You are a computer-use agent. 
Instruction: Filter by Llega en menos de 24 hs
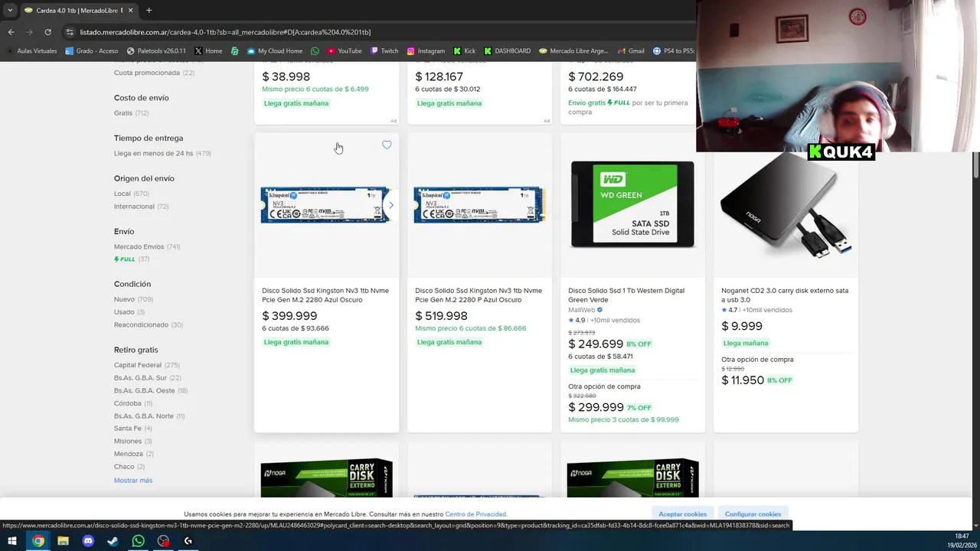tap(162, 153)
